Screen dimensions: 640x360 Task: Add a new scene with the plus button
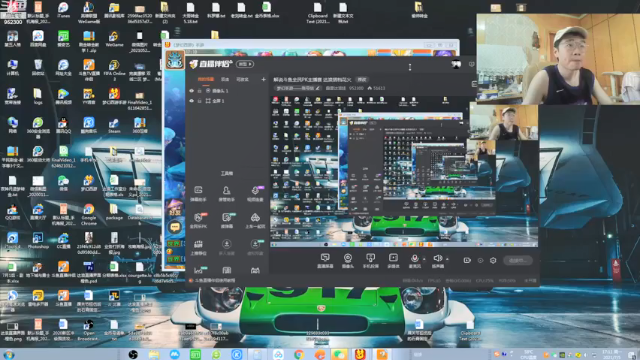point(263,79)
